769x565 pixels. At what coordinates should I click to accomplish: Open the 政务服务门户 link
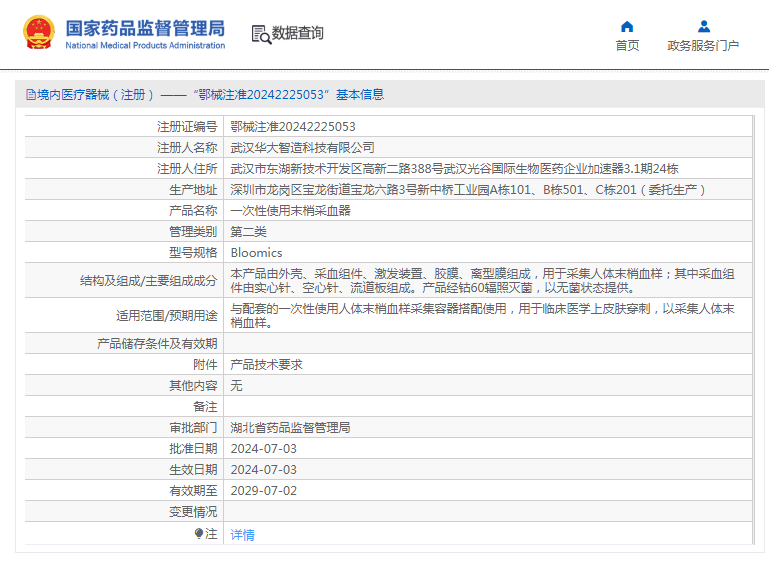703,46
